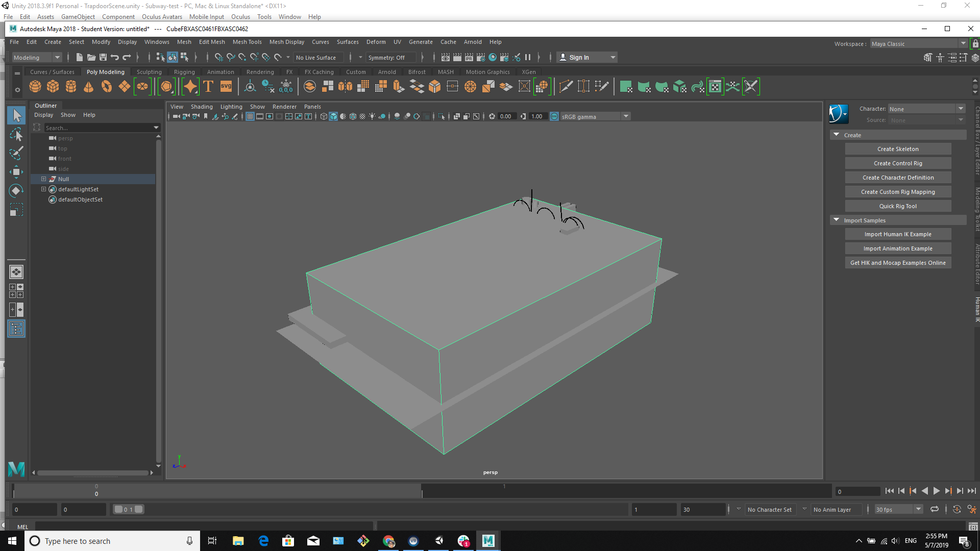
Task: Switch to the Rigging shelf tab
Action: pyautogui.click(x=184, y=72)
